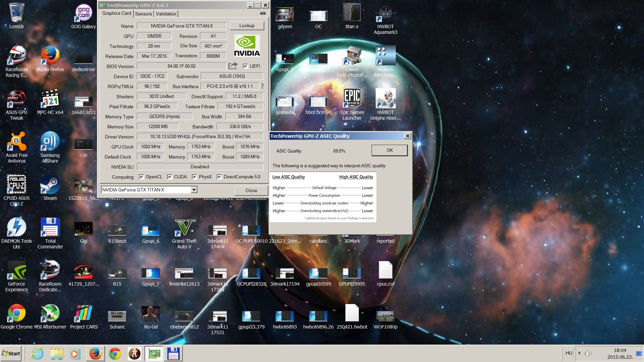Screen dimensions: 644x362
Task: Switch to the Graphics Card tab
Action: click(116, 13)
